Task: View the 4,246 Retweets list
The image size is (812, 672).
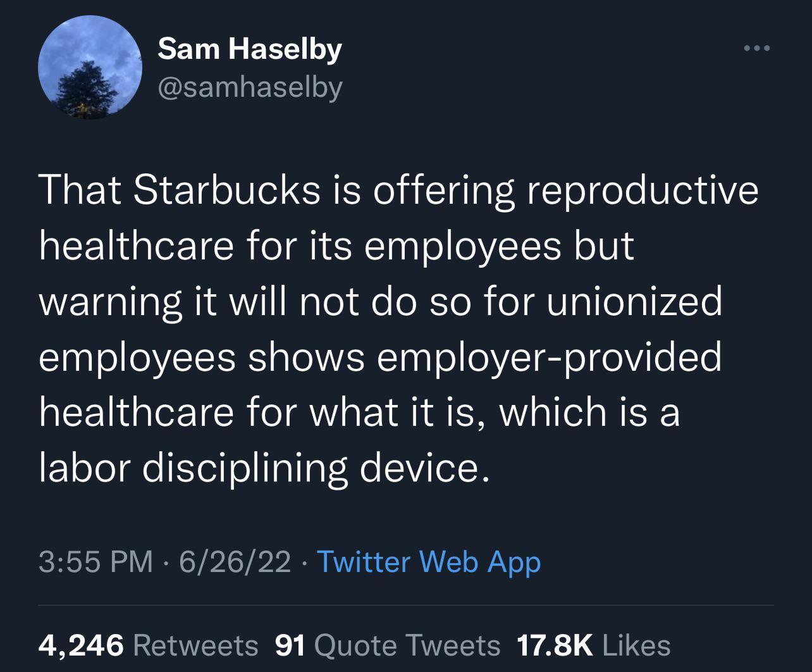Action: click(148, 645)
